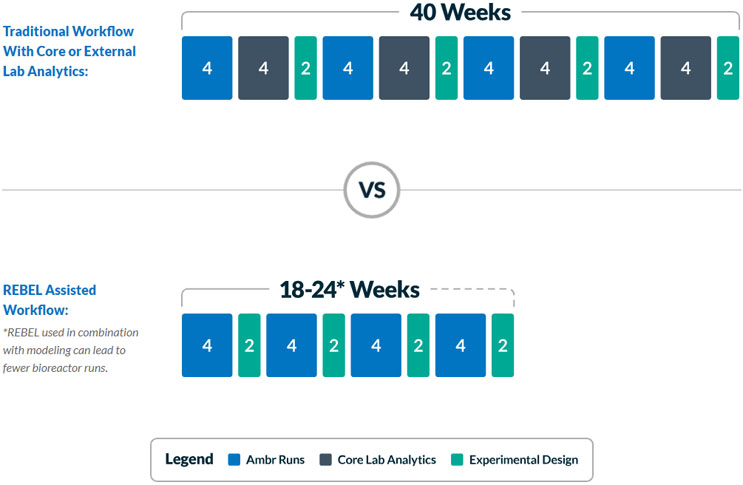
Task: Click the REBEL modeling footnote text
Action: pos(70,349)
